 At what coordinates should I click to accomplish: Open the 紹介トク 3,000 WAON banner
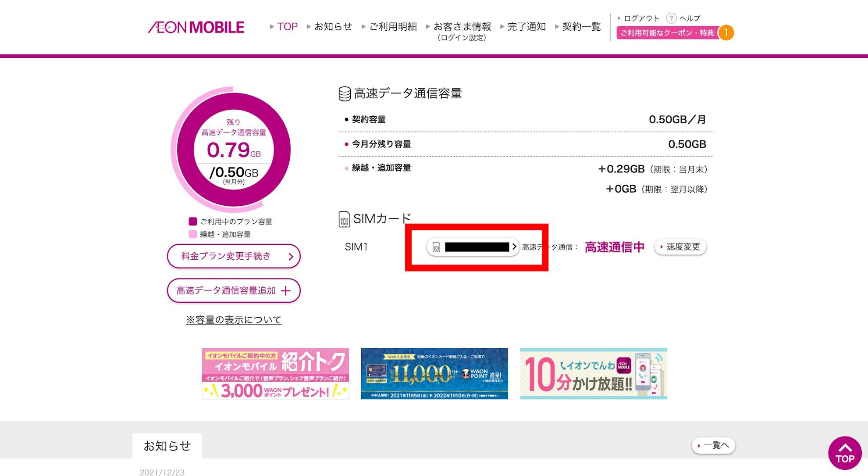275,374
